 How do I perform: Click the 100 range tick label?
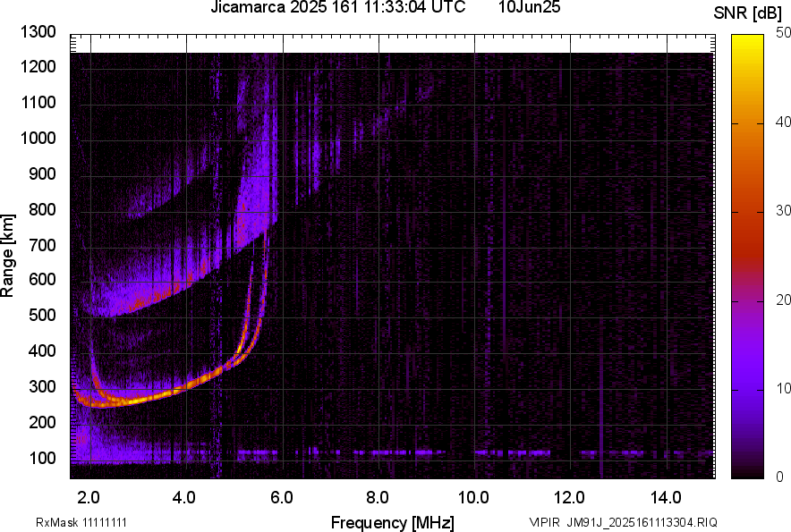tap(42, 458)
